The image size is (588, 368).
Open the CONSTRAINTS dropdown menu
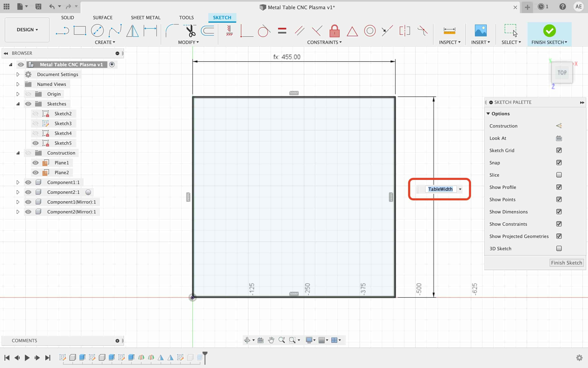[324, 42]
